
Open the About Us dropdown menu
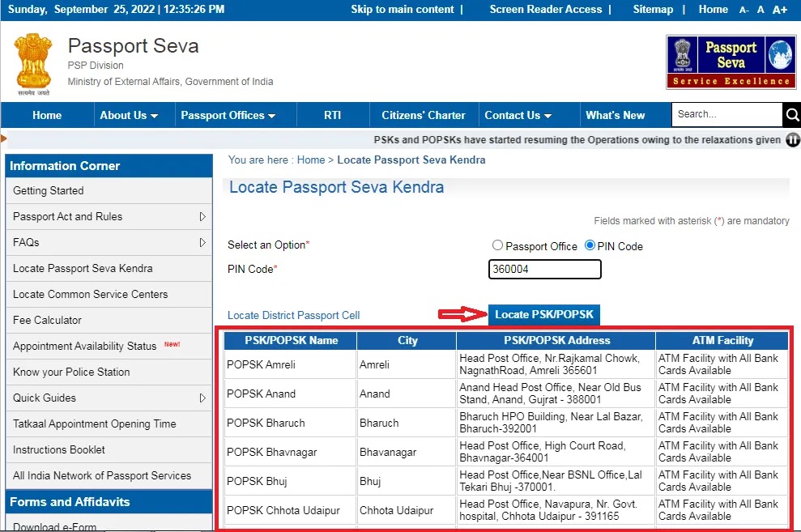pyautogui.click(x=129, y=115)
